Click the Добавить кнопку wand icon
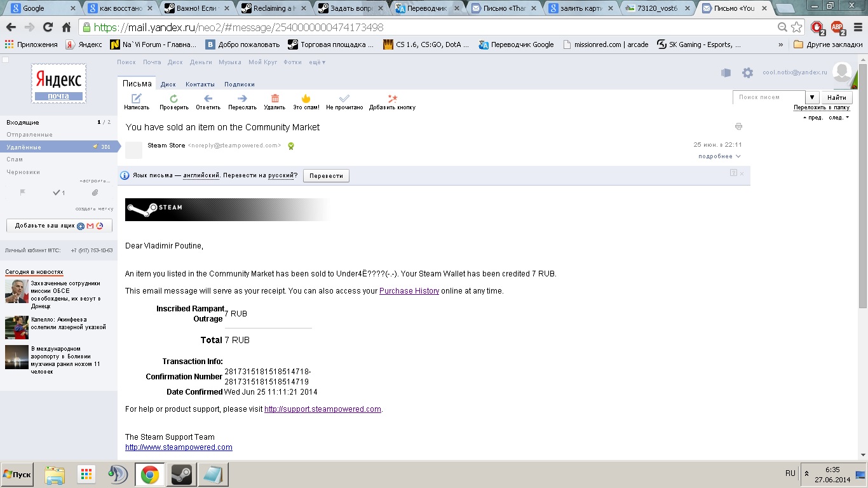Screen dimensions: 868x488 click(392, 98)
